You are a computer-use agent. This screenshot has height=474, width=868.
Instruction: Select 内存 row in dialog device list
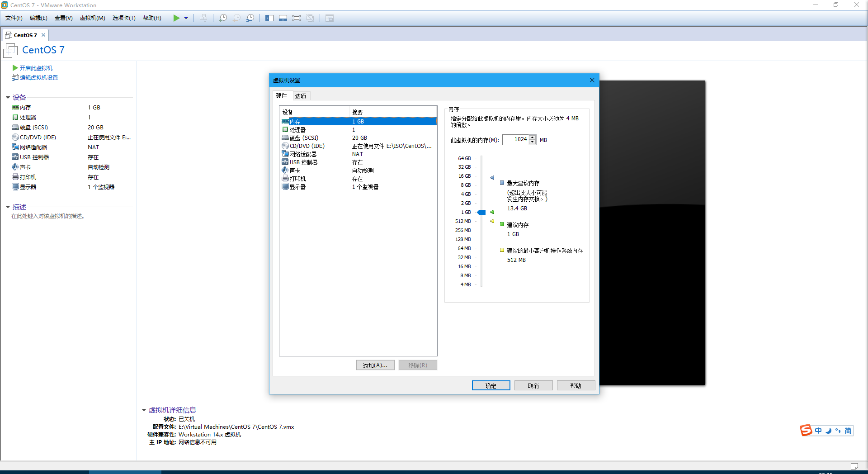pos(359,121)
